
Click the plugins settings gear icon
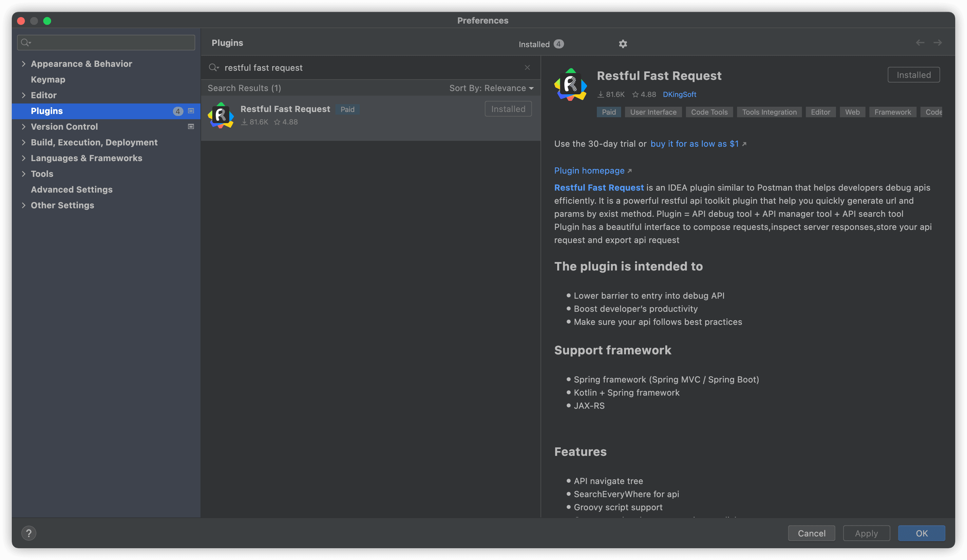pyautogui.click(x=622, y=44)
